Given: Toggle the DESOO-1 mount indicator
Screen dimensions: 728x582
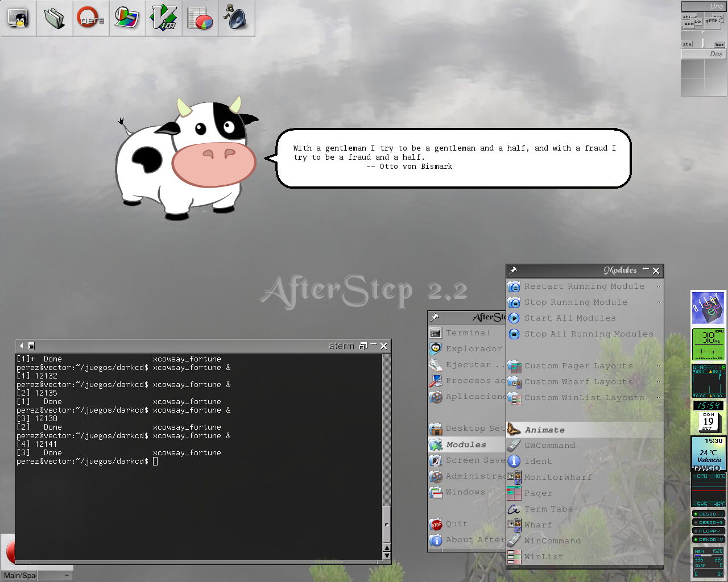Looking at the screenshot, I should click(708, 514).
